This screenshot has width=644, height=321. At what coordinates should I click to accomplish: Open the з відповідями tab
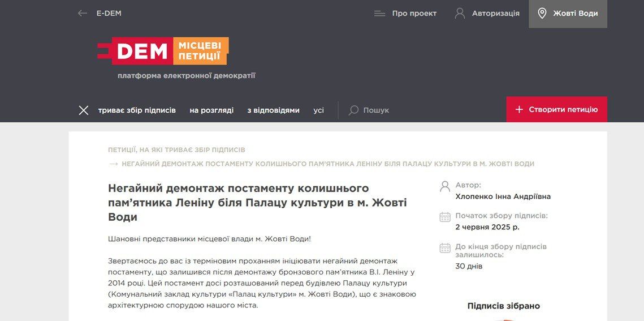point(273,110)
